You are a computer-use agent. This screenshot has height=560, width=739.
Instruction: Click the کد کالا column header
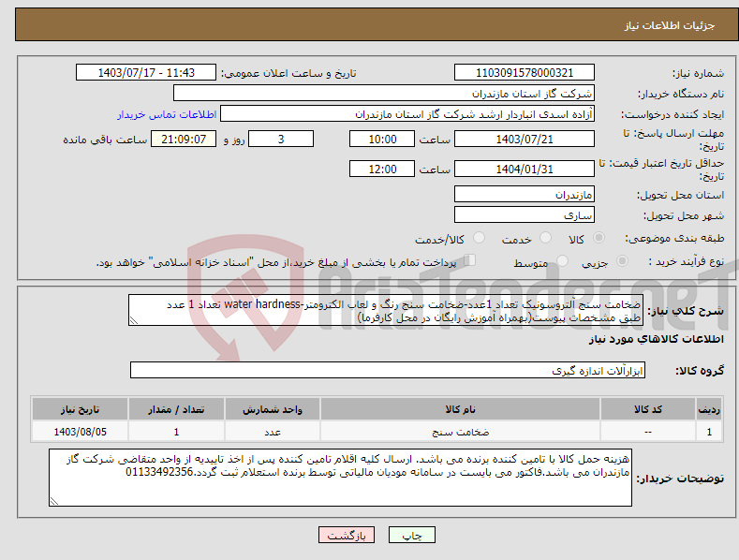point(648,409)
